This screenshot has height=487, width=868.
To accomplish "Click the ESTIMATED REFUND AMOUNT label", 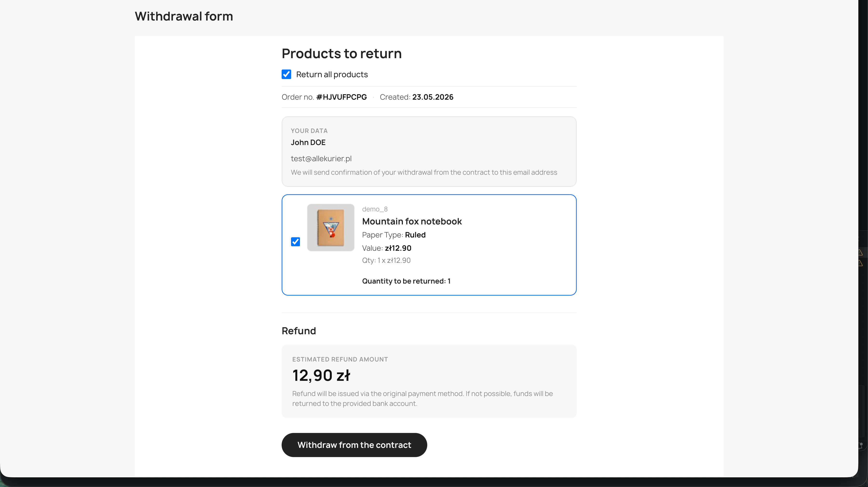I will coord(340,360).
